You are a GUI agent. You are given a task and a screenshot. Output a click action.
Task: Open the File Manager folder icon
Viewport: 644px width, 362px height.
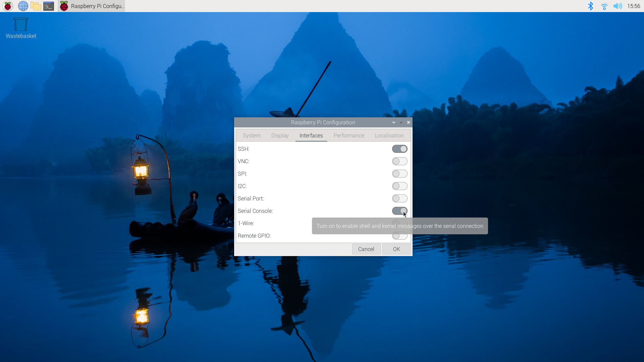36,6
